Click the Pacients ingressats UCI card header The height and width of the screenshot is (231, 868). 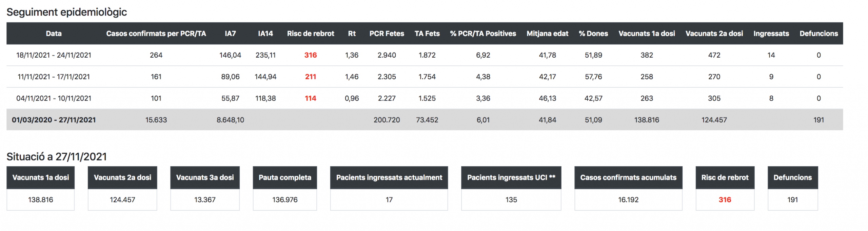pyautogui.click(x=511, y=177)
